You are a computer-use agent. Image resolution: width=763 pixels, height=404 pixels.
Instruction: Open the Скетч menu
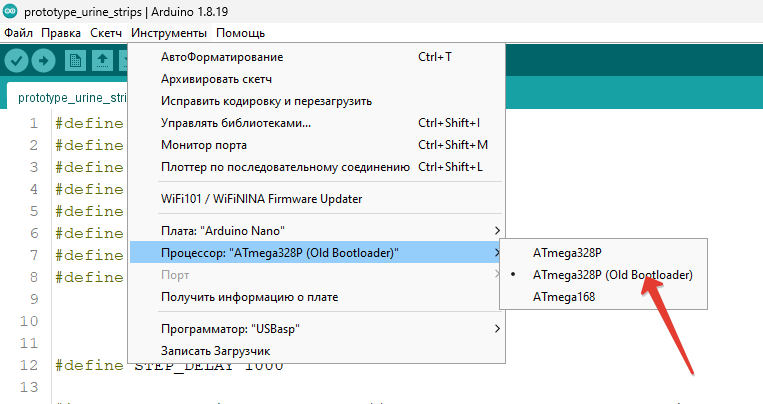[x=106, y=33]
